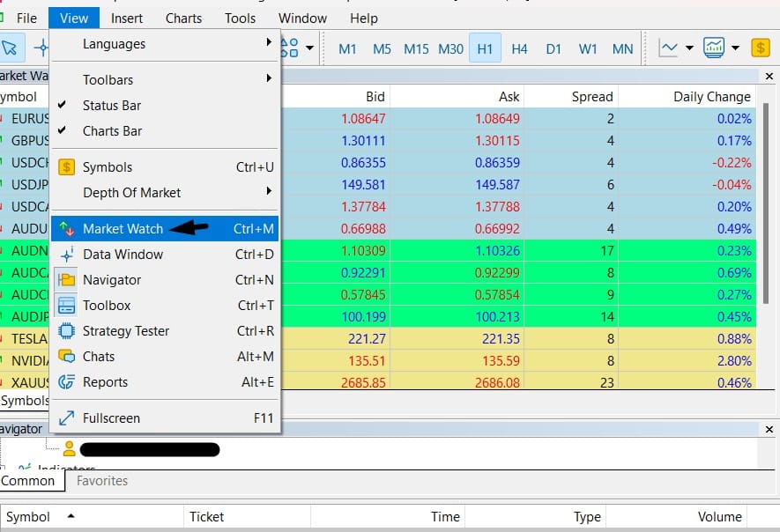Open Reports from the View menu
This screenshot has height=532, width=780.
[165, 382]
